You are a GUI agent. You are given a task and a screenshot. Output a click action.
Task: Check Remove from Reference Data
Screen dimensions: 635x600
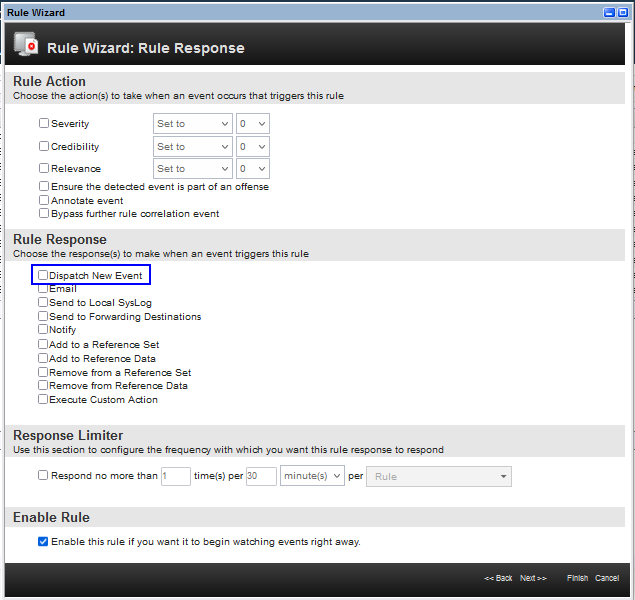[x=43, y=385]
